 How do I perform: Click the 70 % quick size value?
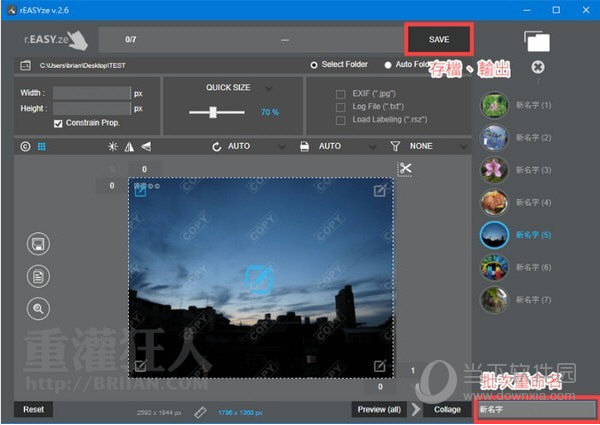click(270, 112)
